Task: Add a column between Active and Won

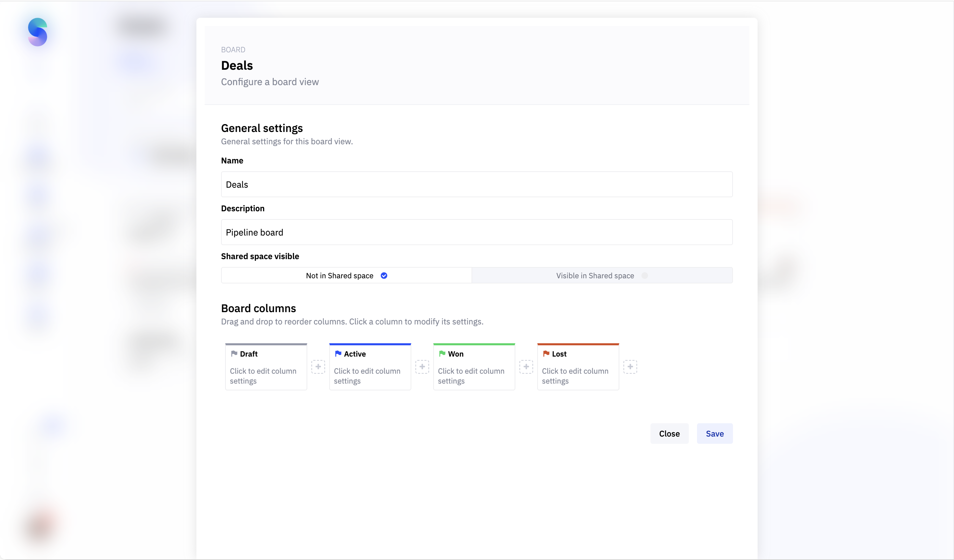Action: pyautogui.click(x=422, y=367)
